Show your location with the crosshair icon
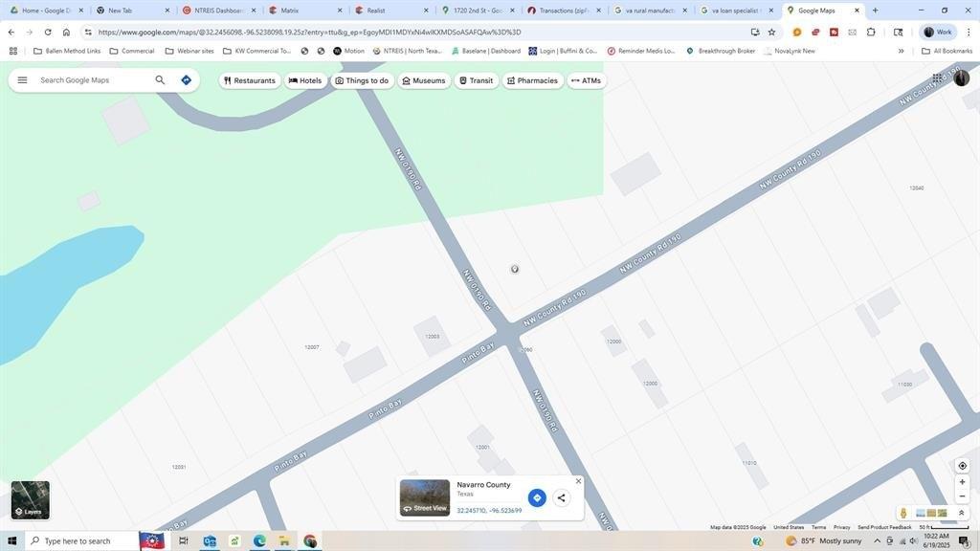Viewport: 980px width, 551px height. click(x=963, y=466)
